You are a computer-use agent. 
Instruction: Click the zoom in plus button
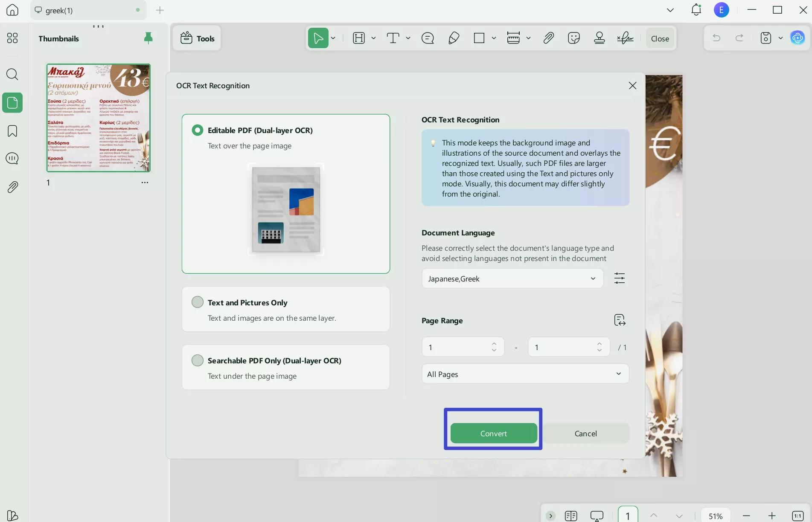(772, 516)
